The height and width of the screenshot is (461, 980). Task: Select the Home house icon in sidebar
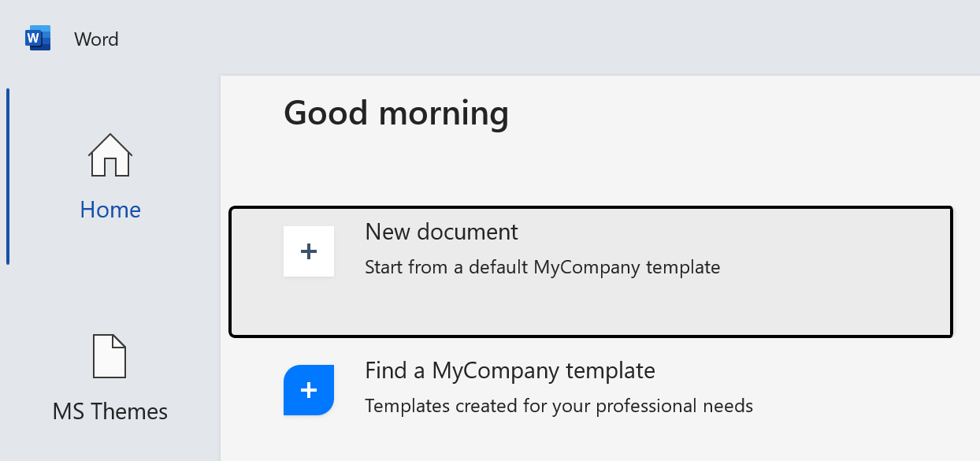click(110, 155)
